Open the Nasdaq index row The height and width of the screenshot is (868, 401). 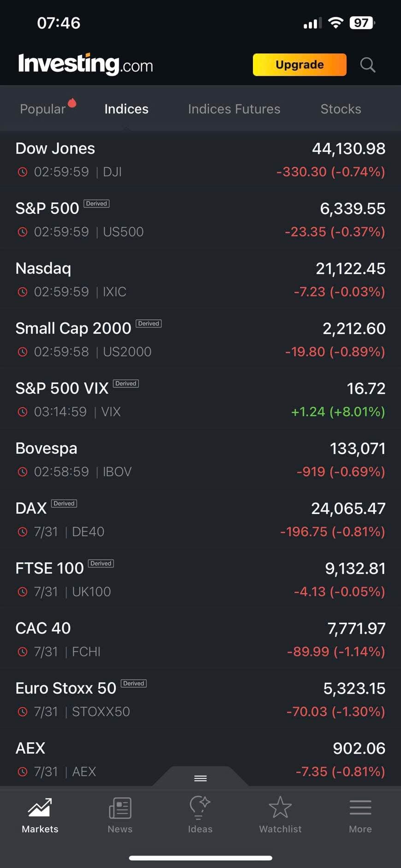tap(200, 279)
